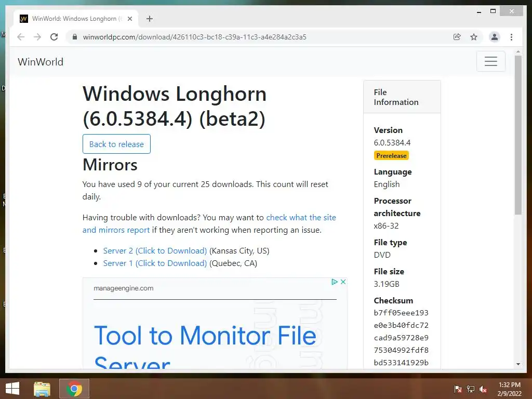Click the scrollbar up arrow

point(518,52)
